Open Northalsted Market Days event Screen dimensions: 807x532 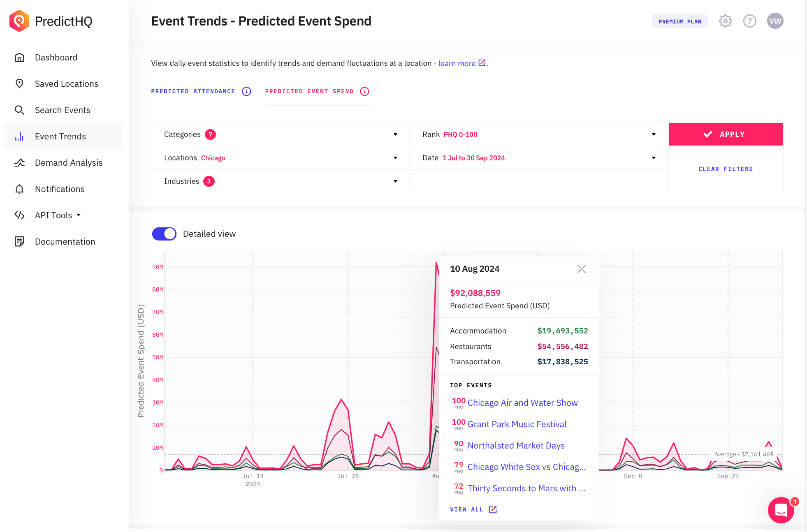pyautogui.click(x=516, y=446)
